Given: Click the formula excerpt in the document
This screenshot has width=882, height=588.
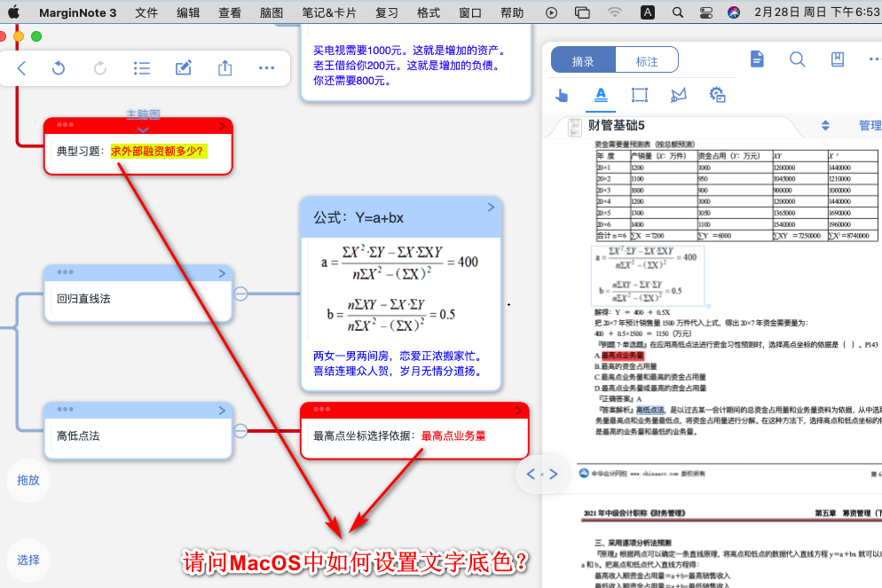Looking at the screenshot, I should pos(648,276).
